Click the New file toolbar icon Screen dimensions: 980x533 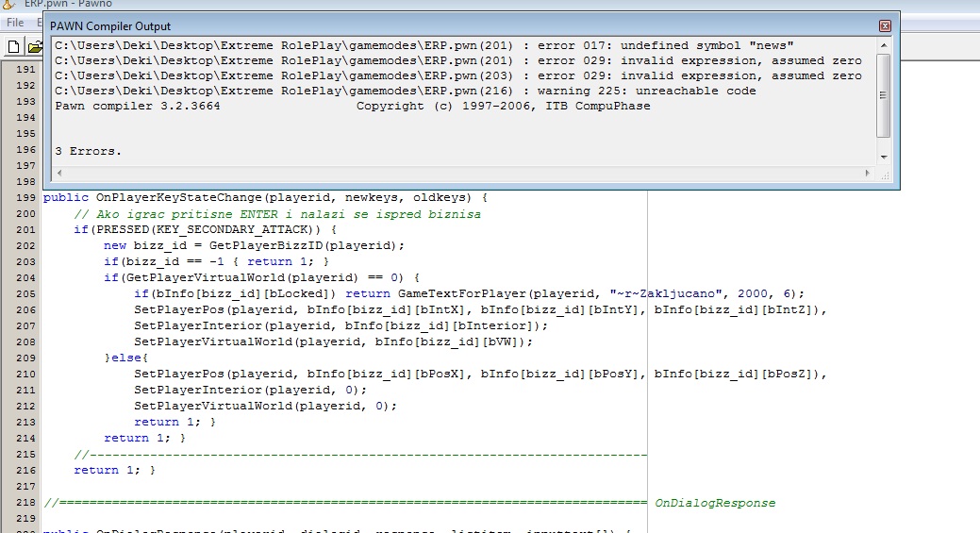tap(14, 47)
